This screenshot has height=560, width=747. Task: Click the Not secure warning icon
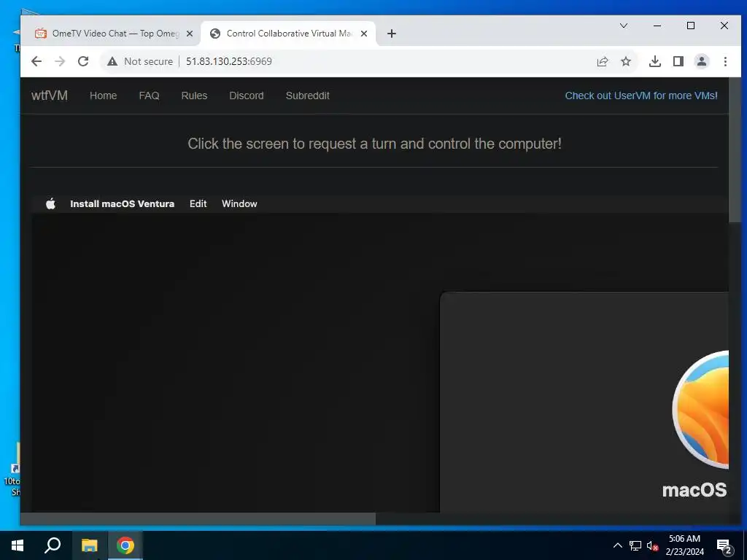tap(112, 61)
